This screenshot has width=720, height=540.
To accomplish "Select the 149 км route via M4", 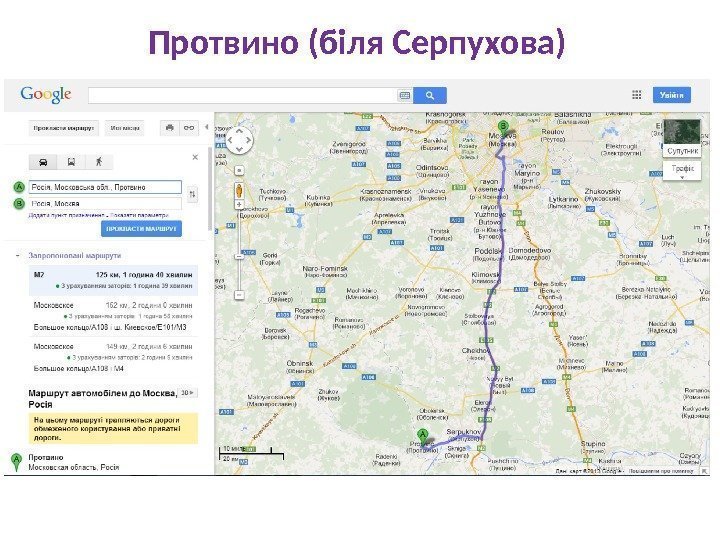I will (x=113, y=357).
